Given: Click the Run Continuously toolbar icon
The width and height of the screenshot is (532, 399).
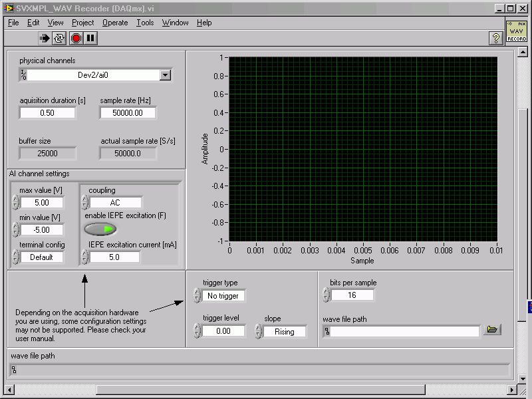Looking at the screenshot, I should click(60, 39).
